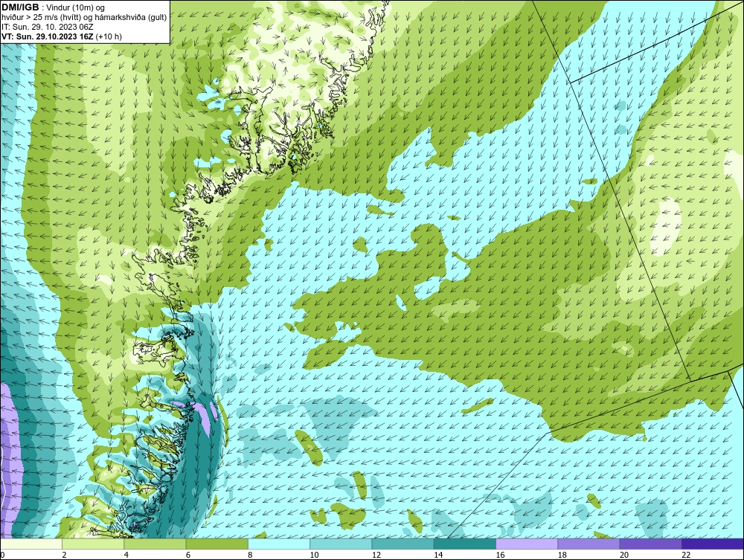Image resolution: width=744 pixels, height=560 pixels.
Task: Click the scale label '22'
Action: (686, 555)
